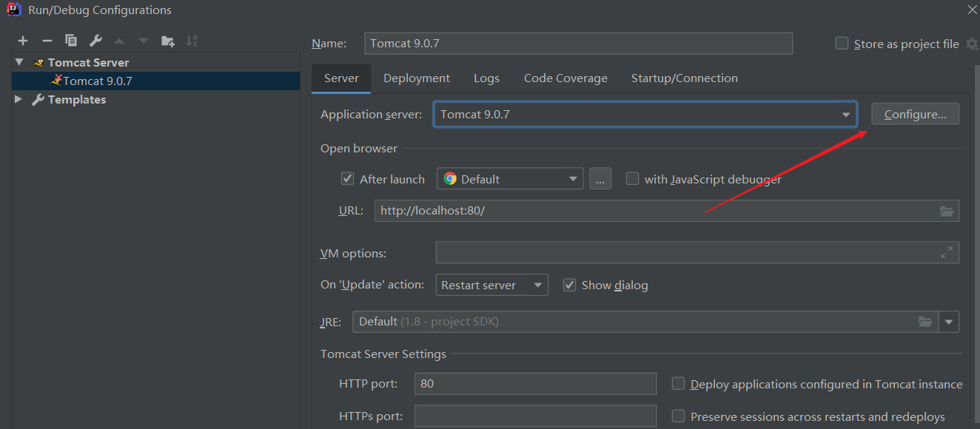Add new configuration with plus icon
Viewport: 980px width, 429px height.
click(x=23, y=41)
